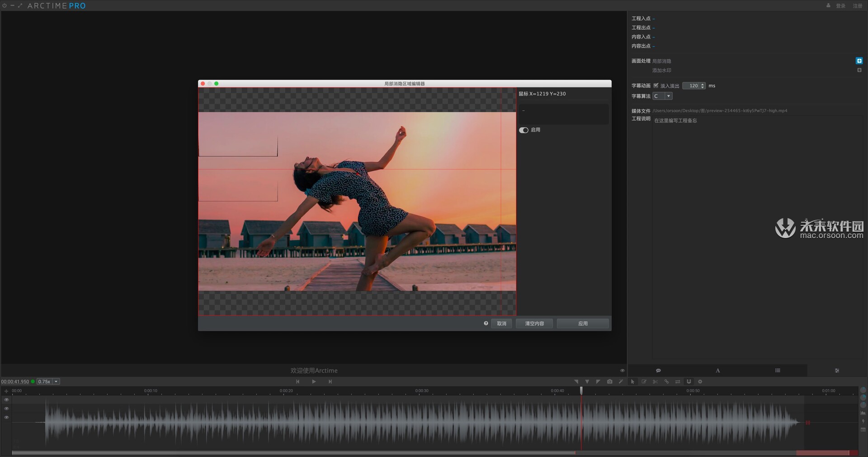Screen dimensions: 868x457
Task: Toggle the 启用 enable switch
Action: (524, 130)
